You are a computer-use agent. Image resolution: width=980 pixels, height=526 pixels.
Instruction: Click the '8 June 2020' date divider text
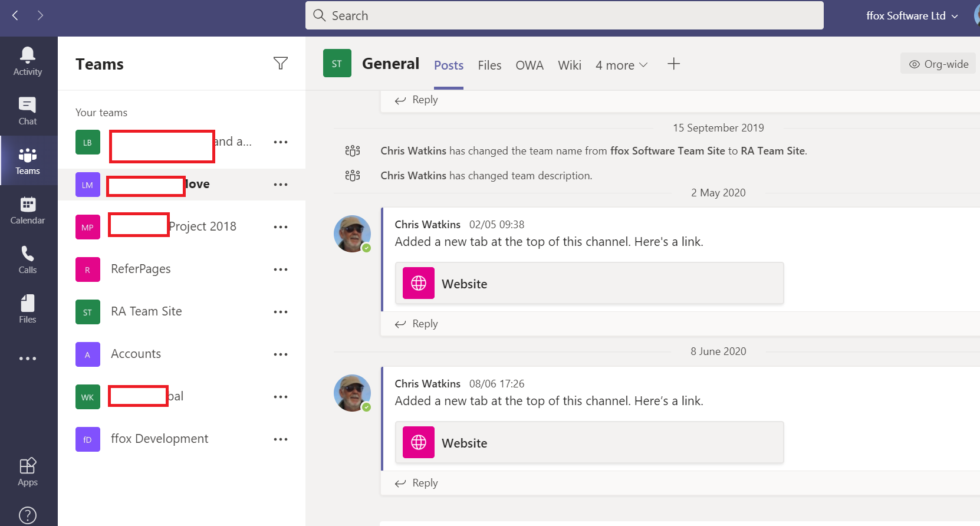(718, 351)
